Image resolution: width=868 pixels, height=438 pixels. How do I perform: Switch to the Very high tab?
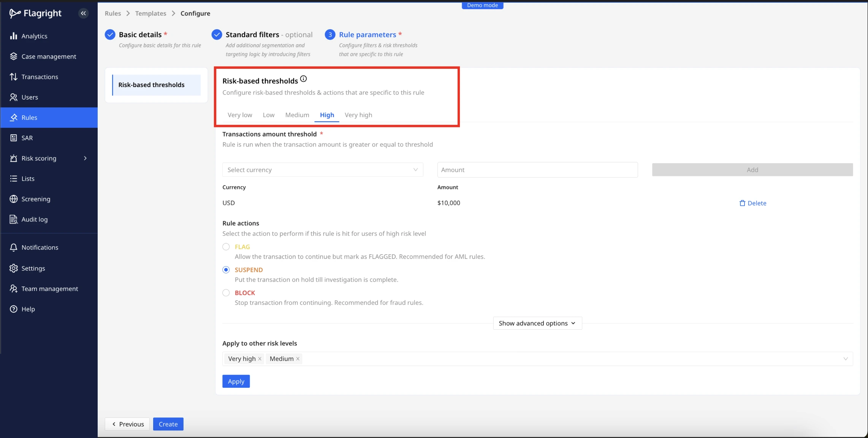(358, 115)
